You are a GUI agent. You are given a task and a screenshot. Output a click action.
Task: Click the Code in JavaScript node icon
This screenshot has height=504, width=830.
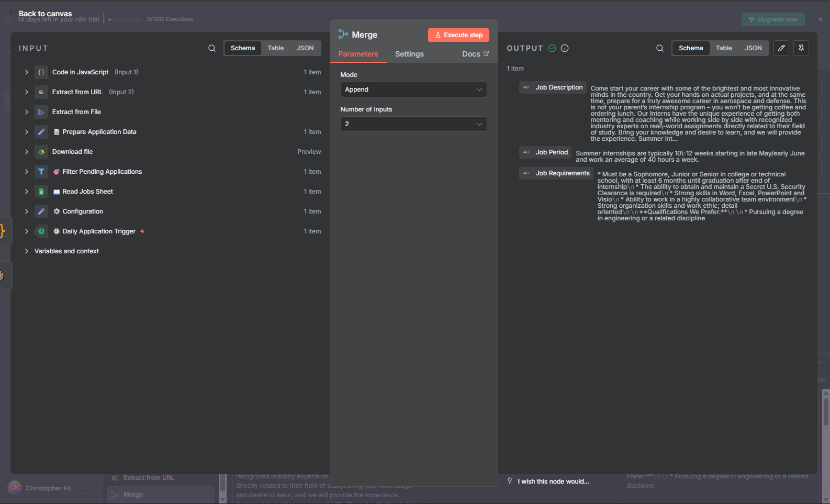click(41, 72)
